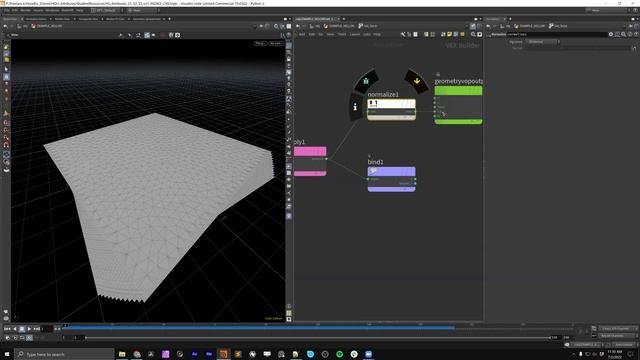Click the scene view magnifier icon in path bar
640x360 pixels.
tap(276, 26)
